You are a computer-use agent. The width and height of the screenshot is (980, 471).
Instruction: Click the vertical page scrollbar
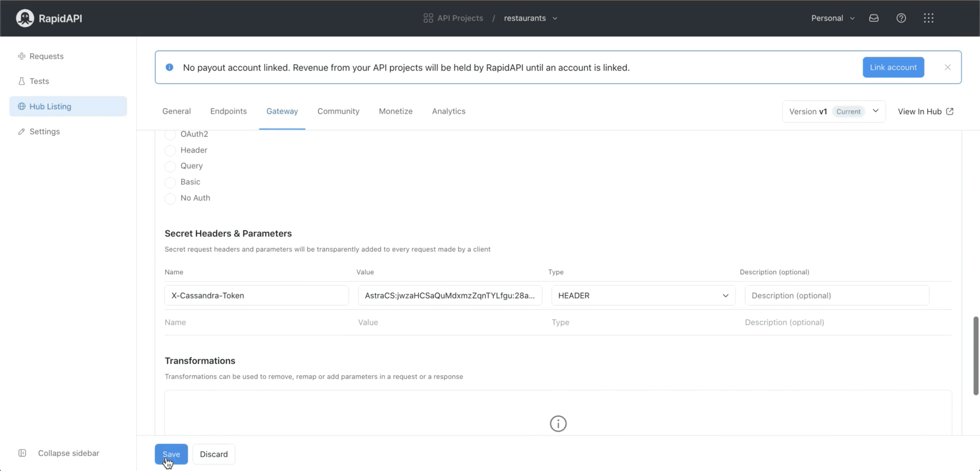click(976, 356)
